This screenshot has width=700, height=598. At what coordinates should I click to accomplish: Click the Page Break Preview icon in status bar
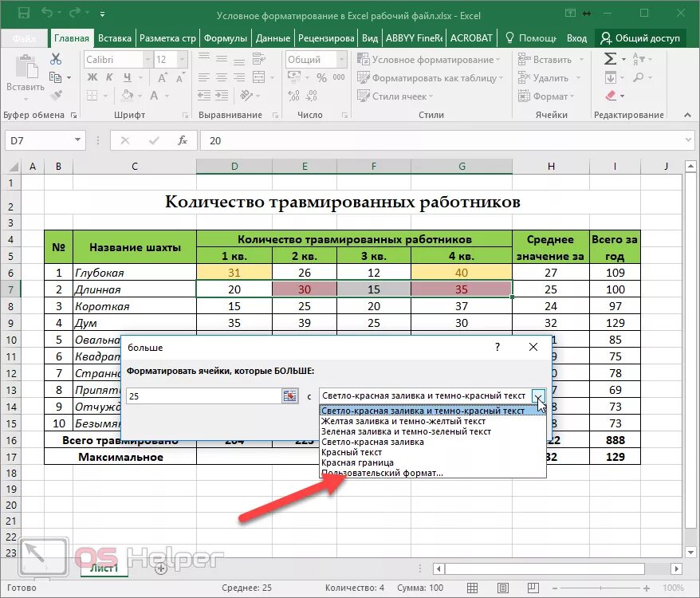(533, 588)
